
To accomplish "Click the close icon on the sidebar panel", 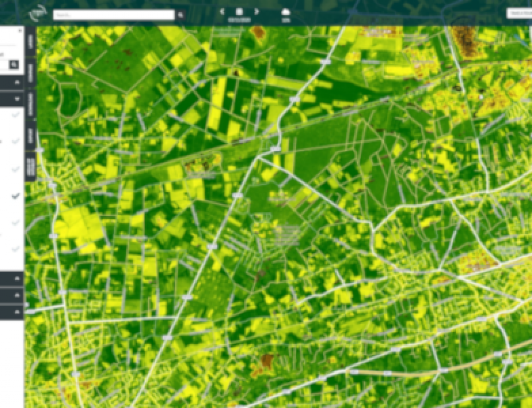I will pos(20,31).
